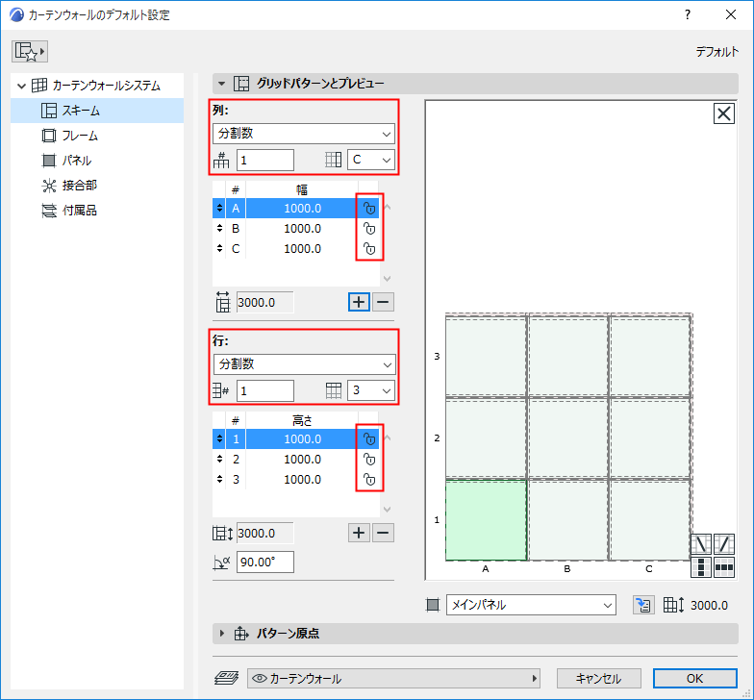Click the row pattern grid icon
754x700 pixels.
(333, 390)
